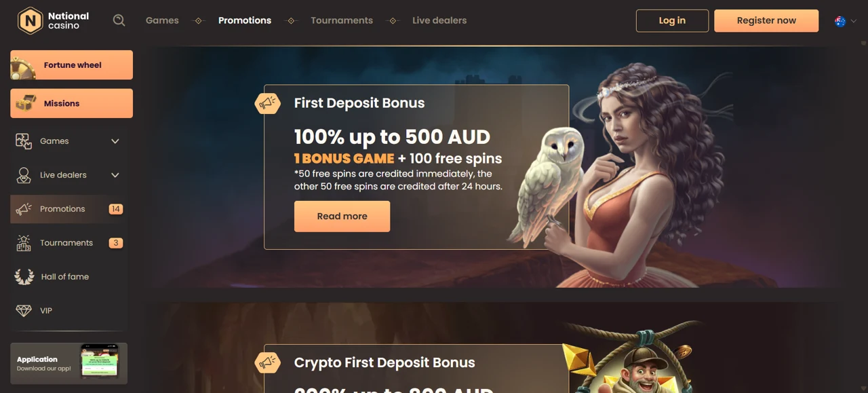Expand the Games sidebar chevron

115,141
